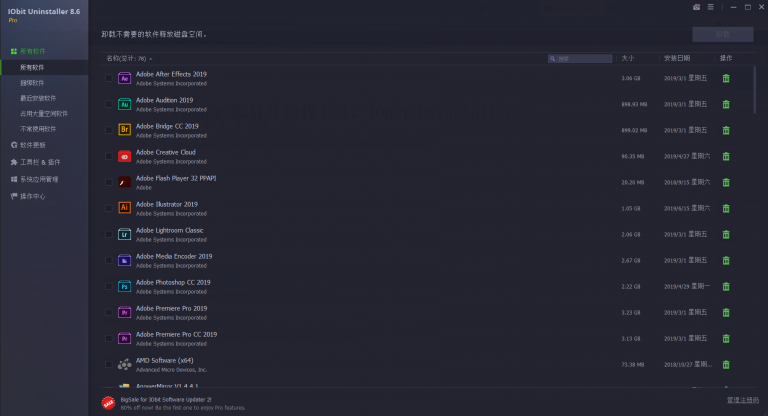768x416 pixels.
Task: Click the red SALE badge icon
Action: coord(108,403)
